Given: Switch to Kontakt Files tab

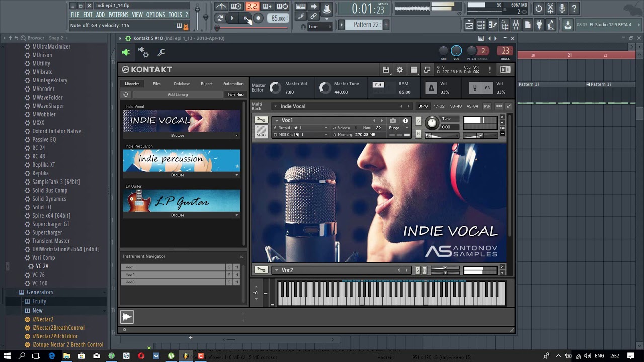Looking at the screenshot, I should coord(157,84).
